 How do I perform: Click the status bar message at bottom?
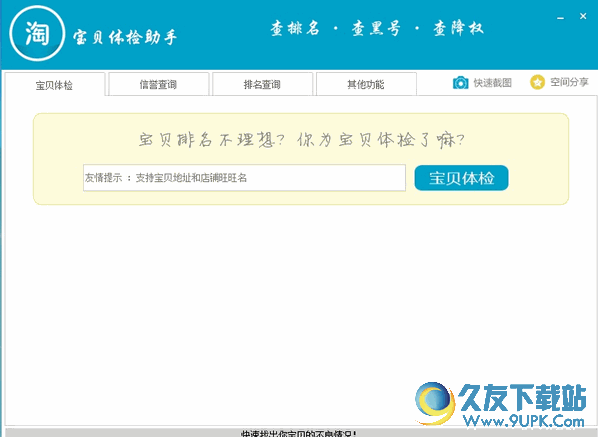click(x=299, y=434)
